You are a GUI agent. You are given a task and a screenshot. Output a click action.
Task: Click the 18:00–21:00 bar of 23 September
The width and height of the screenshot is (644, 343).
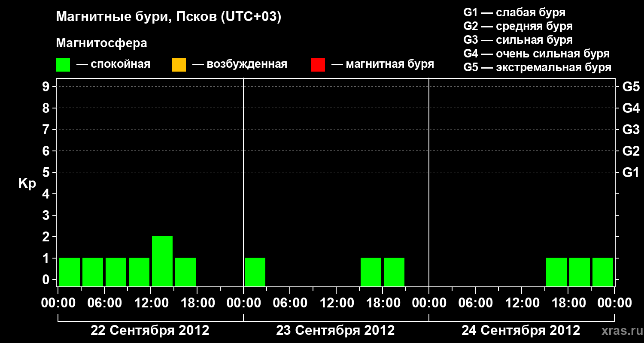[394, 272]
